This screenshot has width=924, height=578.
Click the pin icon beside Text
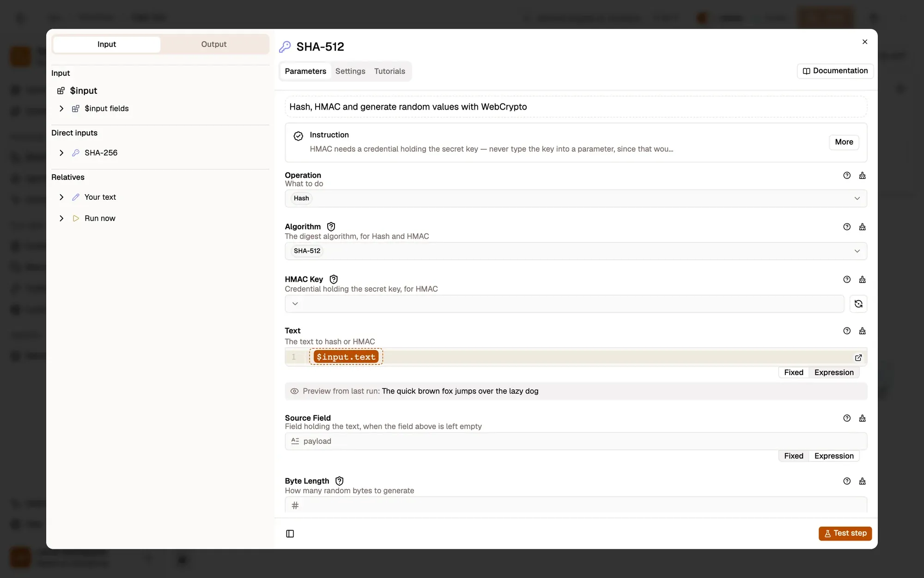[862, 331]
